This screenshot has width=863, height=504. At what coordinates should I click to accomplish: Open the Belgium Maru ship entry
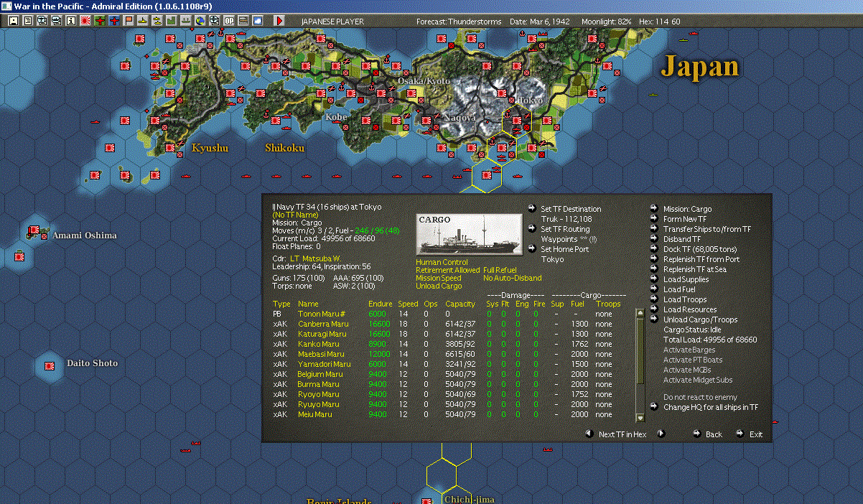[x=320, y=374]
